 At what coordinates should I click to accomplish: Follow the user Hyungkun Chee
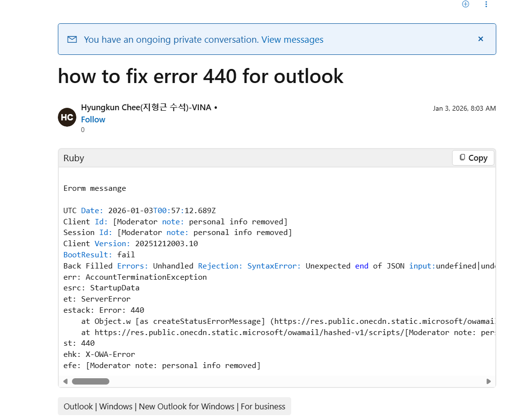(x=92, y=119)
